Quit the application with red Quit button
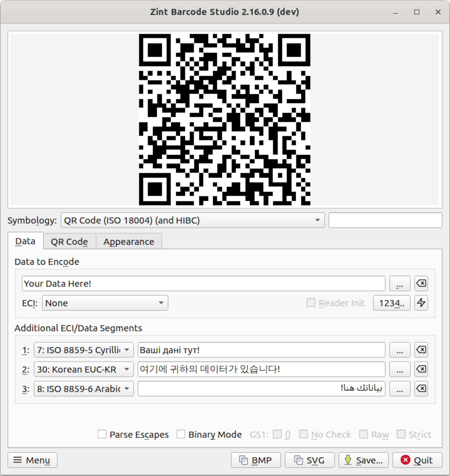This screenshot has height=476, width=450. pyautogui.click(x=417, y=460)
